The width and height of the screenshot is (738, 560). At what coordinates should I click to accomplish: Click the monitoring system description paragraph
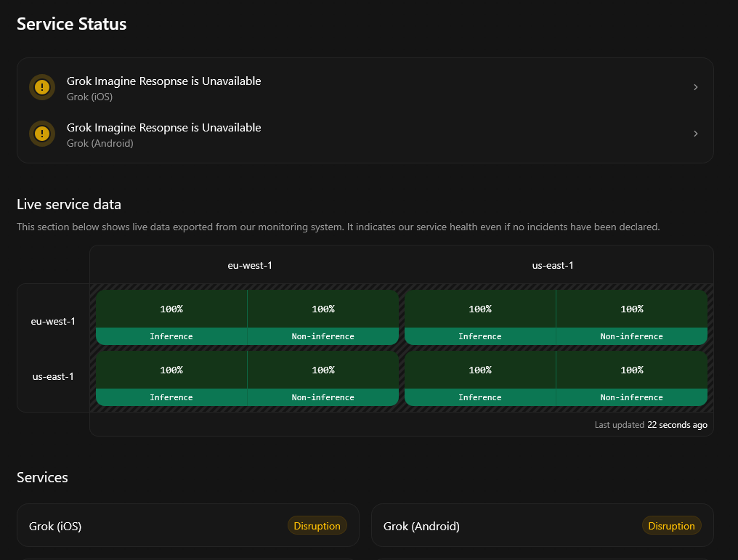click(x=338, y=227)
